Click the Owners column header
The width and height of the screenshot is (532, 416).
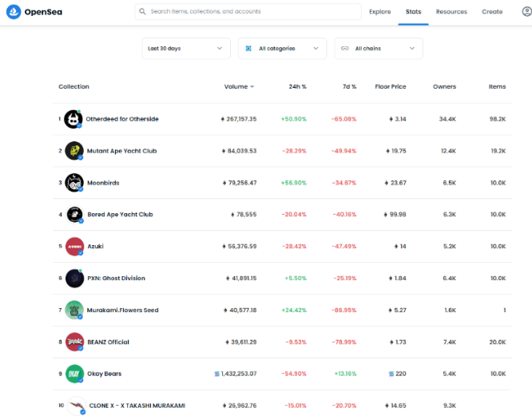[444, 87]
